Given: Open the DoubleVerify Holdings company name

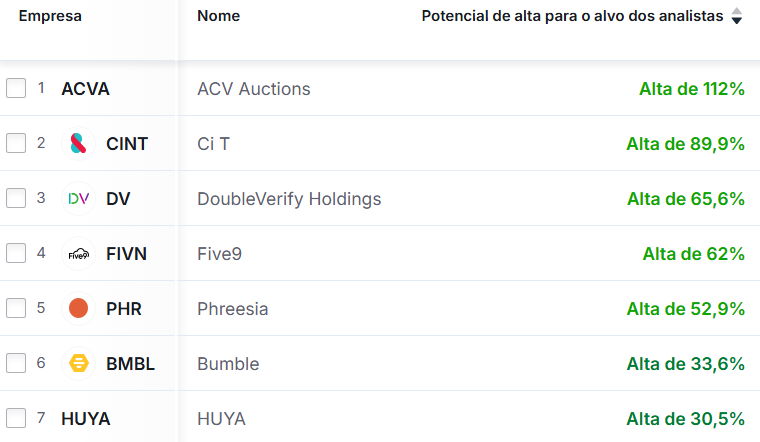Looking at the screenshot, I should pos(289,199).
